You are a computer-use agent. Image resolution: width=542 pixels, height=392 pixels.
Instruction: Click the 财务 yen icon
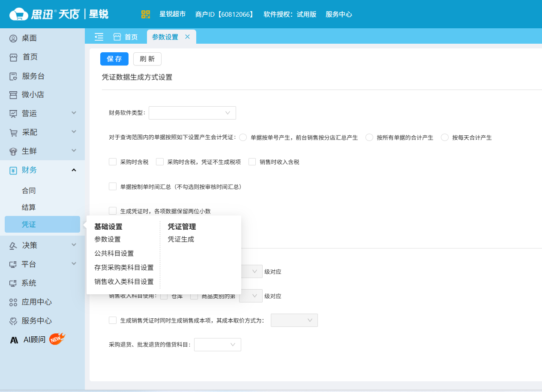point(13,170)
